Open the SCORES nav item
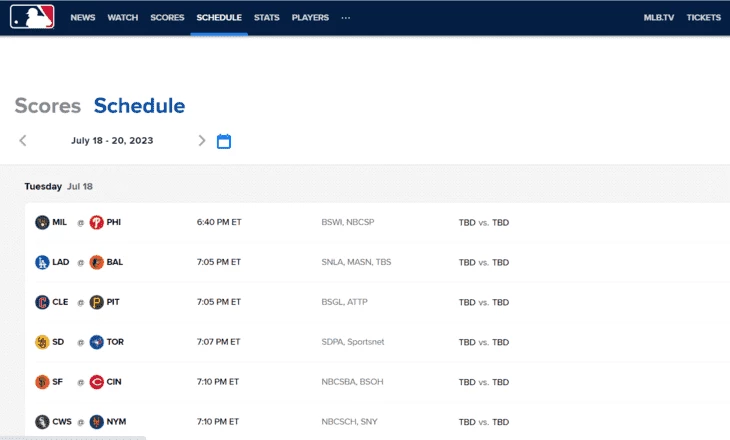Screen dimensions: 730x440 point(167,18)
